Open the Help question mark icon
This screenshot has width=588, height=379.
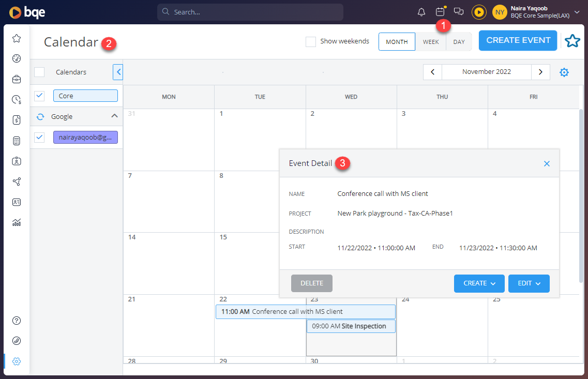point(17,321)
